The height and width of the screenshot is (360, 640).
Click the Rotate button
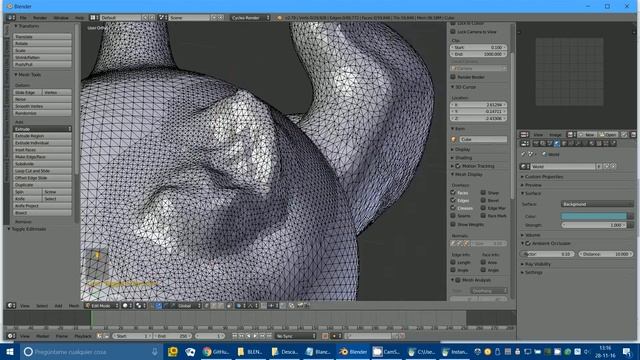point(42,44)
